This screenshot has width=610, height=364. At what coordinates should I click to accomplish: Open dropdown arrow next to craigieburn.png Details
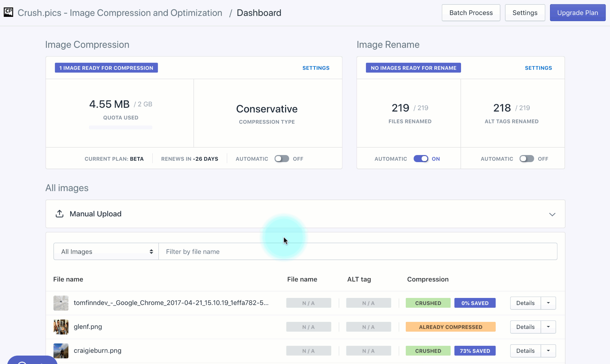tap(548, 351)
